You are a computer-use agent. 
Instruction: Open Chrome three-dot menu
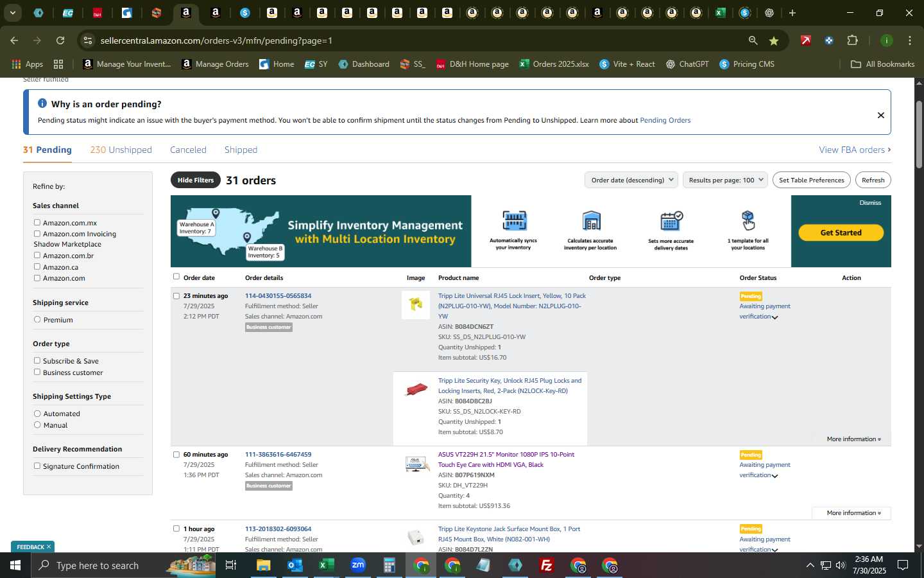(910, 40)
